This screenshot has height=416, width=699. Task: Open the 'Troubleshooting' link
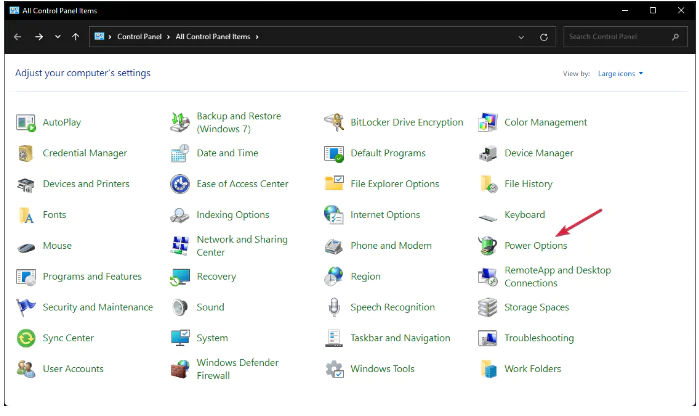click(539, 338)
